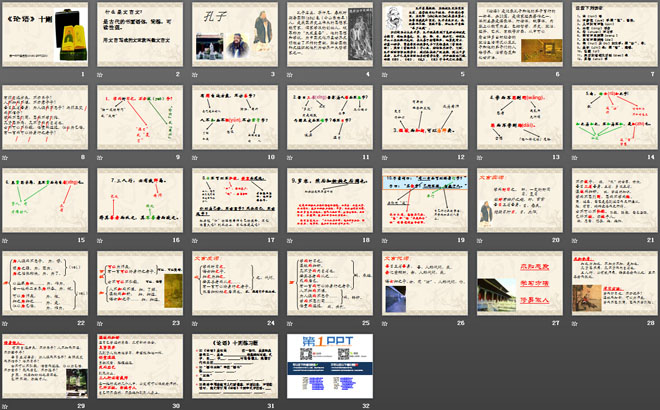Select slide 19 with the blue highlighted banner
The image size is (660, 410).
[424, 200]
